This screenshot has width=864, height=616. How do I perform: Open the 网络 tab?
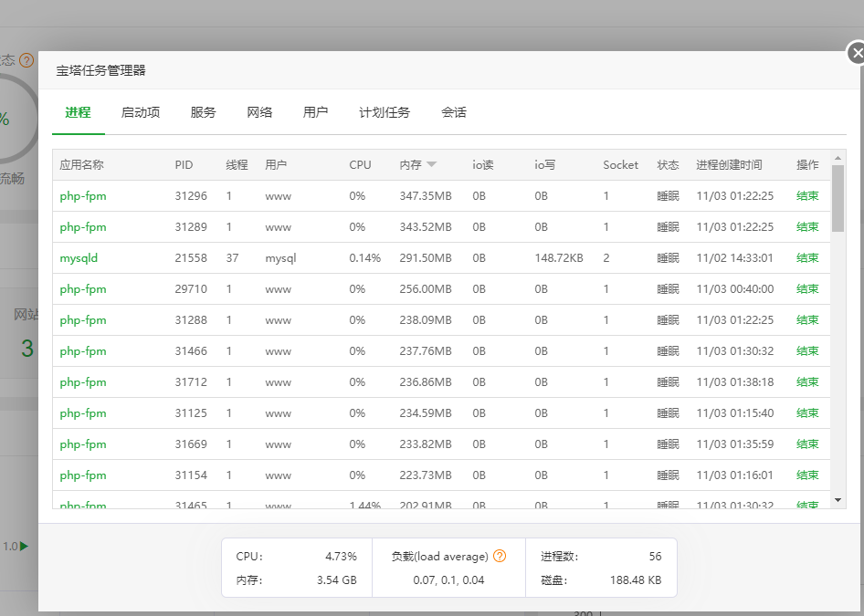[259, 112]
